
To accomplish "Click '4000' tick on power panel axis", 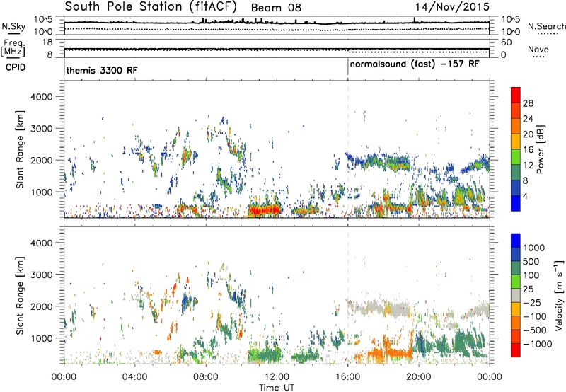I will pyautogui.click(x=41, y=97).
